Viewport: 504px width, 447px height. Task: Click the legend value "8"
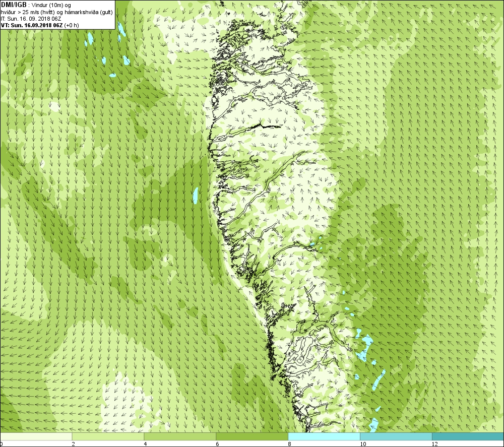pyautogui.click(x=290, y=444)
